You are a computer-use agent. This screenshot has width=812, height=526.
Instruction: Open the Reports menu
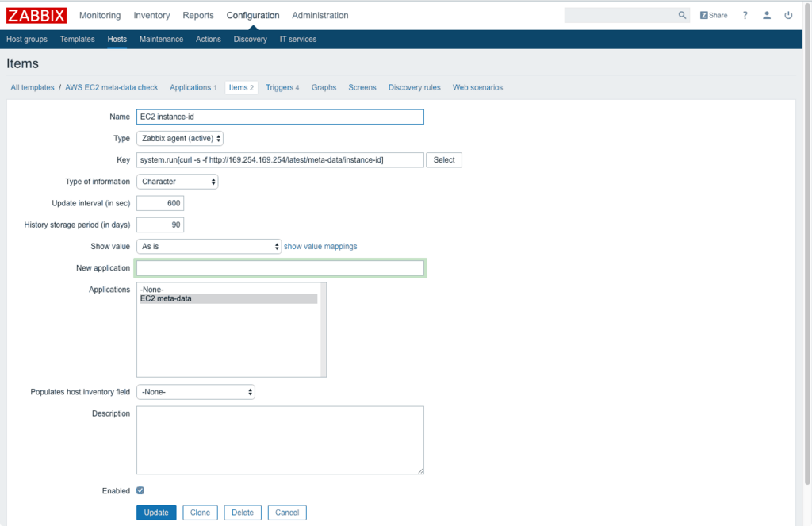click(x=197, y=16)
